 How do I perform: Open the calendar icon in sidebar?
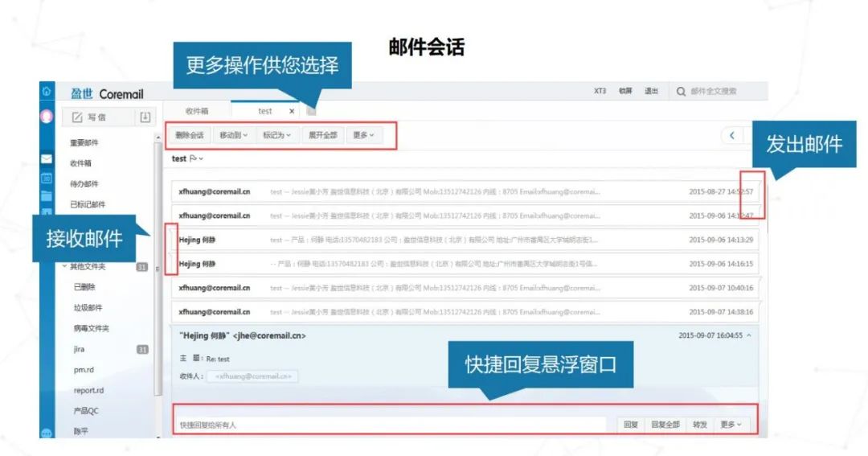pyautogui.click(x=47, y=178)
